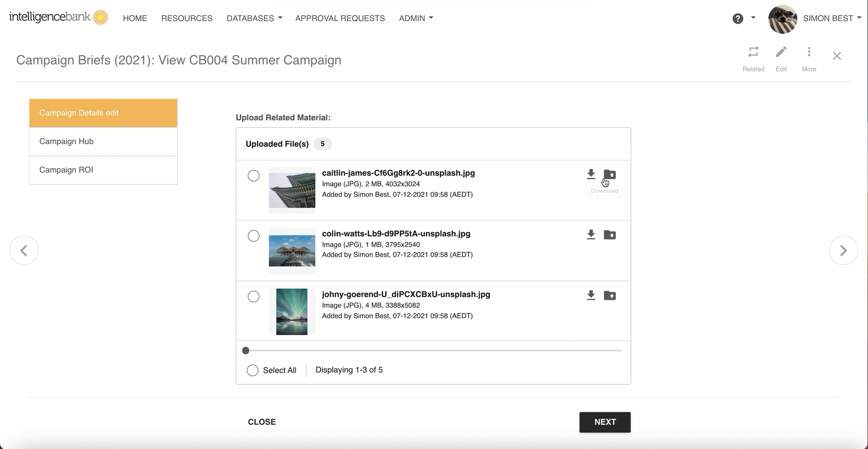Open the Related records icon
This screenshot has width=868, height=449.
(753, 52)
